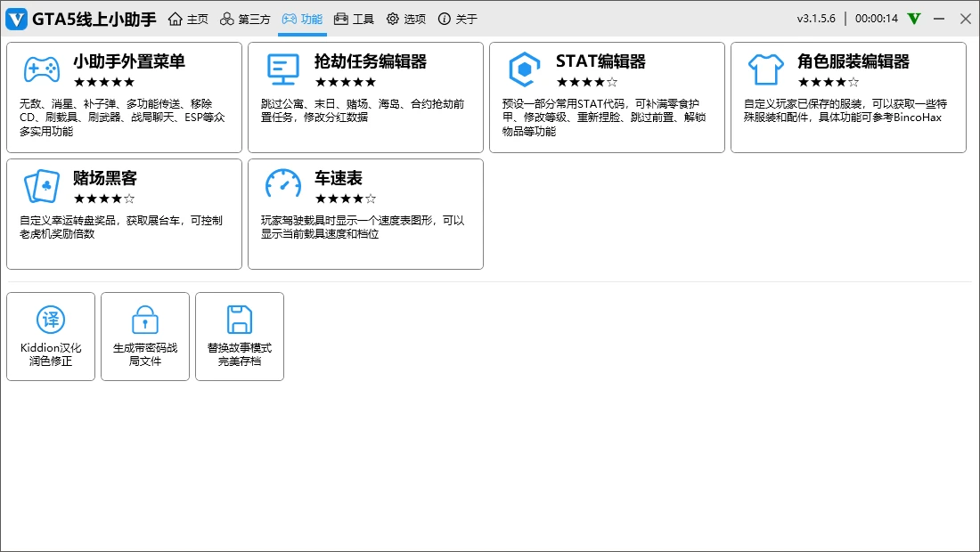Screen dimensions: 980x552
Task: Click the speedometer icon for 车速表
Action: pyautogui.click(x=283, y=185)
